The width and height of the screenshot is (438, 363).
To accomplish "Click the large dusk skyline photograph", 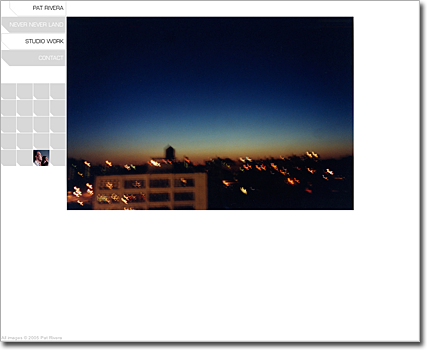I will pyautogui.click(x=210, y=113).
